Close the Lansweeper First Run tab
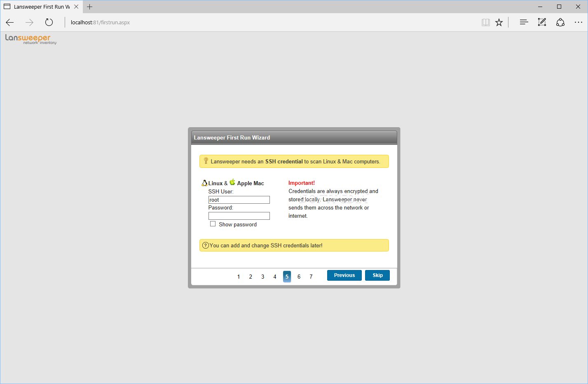Image resolution: width=588 pixels, height=384 pixels. (x=76, y=7)
